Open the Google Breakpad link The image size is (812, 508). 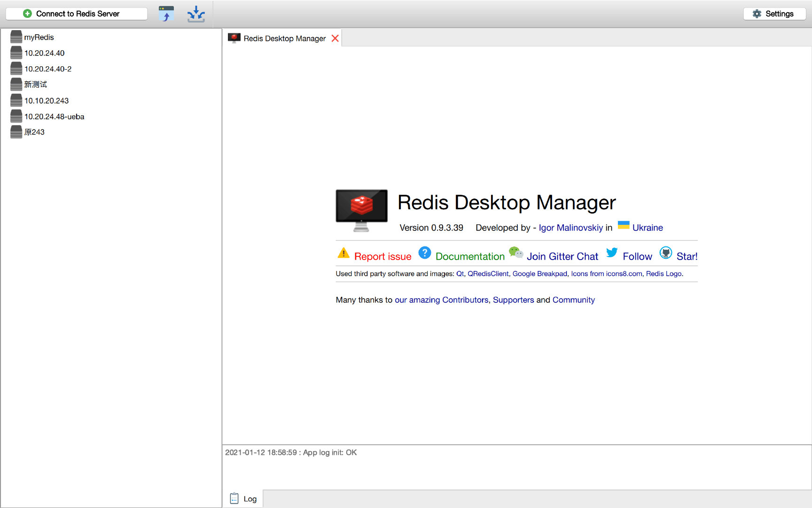coord(539,274)
